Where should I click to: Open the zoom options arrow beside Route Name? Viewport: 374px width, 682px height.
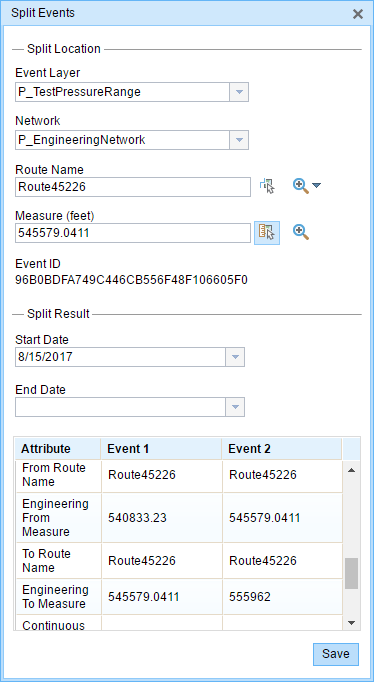point(317,186)
